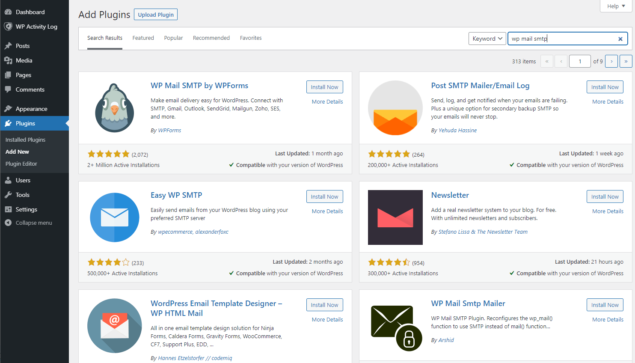Install Post SMTP Mailer/Email Log
Image resolution: width=635 pixels, height=363 pixels.
605,87
